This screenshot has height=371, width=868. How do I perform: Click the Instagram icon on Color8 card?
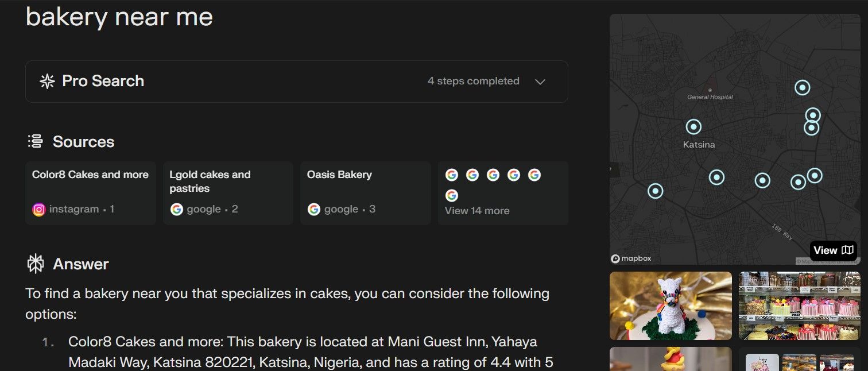38,209
